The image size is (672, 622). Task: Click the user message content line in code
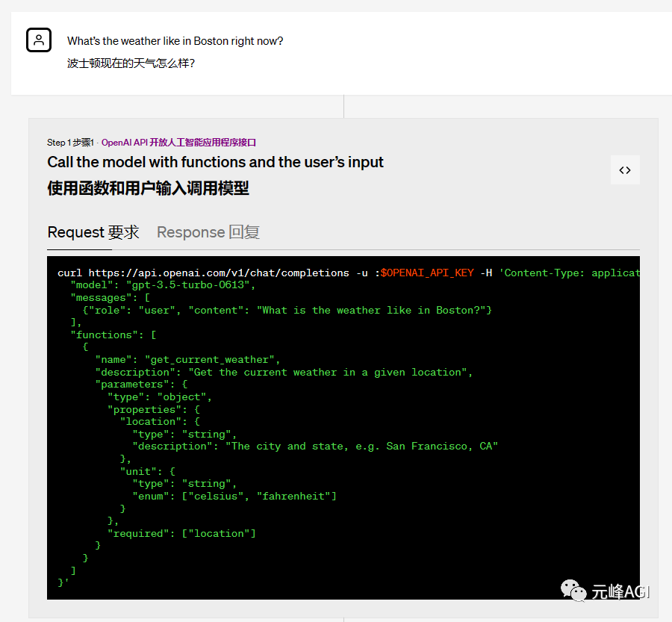tap(287, 310)
